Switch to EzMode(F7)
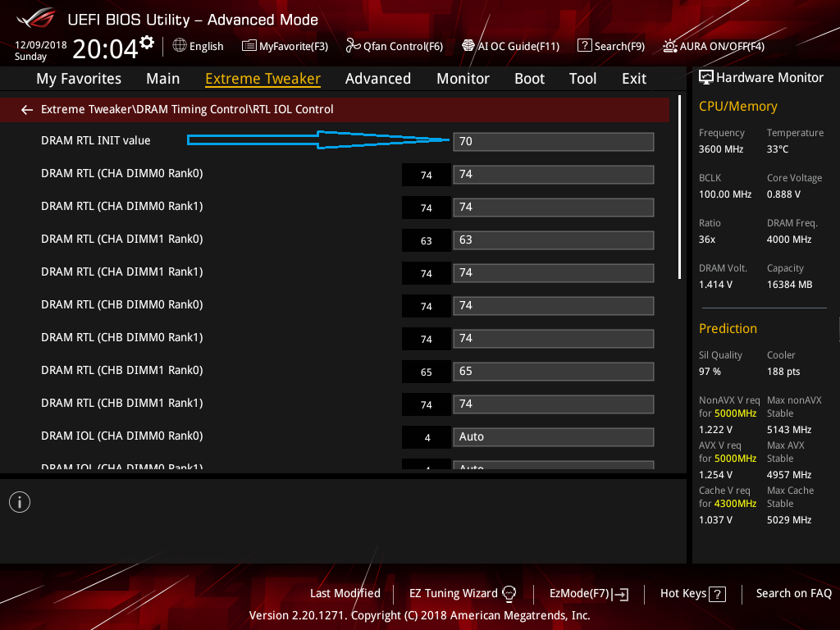The height and width of the screenshot is (630, 840). coord(579,594)
